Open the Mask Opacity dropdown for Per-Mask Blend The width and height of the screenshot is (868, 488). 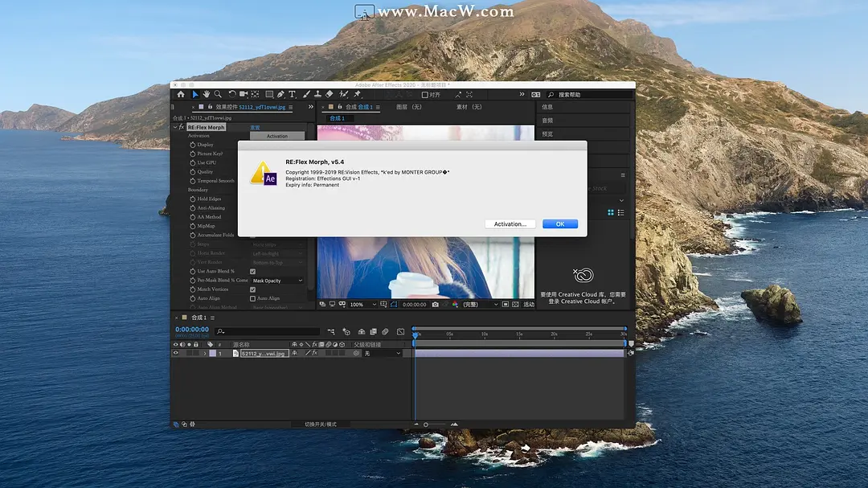point(277,279)
